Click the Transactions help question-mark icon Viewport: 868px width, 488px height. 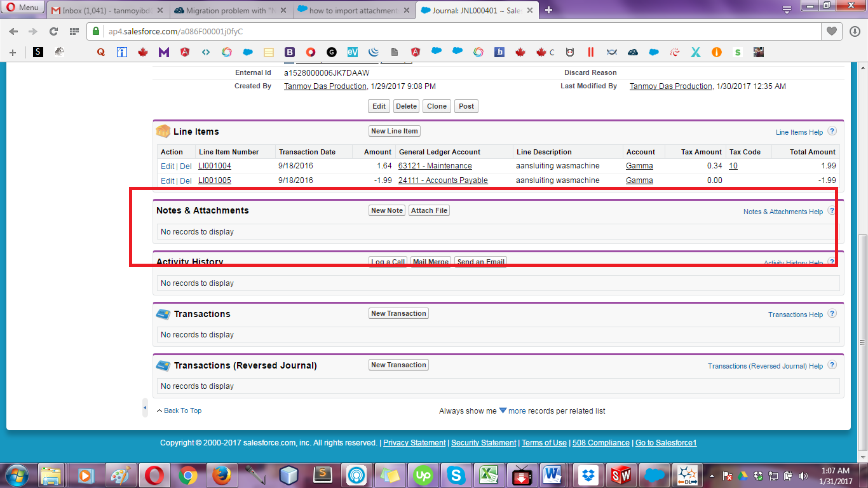click(832, 314)
